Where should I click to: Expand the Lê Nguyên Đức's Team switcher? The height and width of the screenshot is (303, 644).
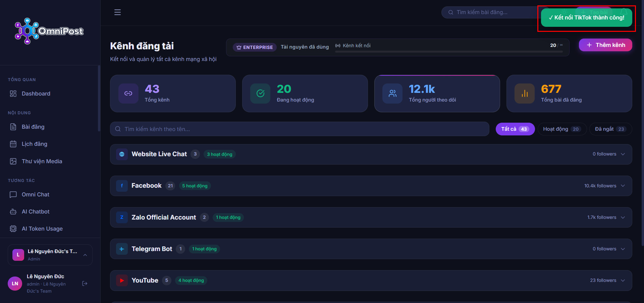(50, 255)
